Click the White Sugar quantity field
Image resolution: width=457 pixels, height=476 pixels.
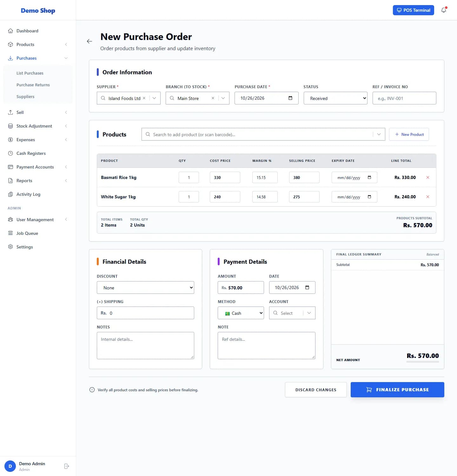[x=189, y=197]
